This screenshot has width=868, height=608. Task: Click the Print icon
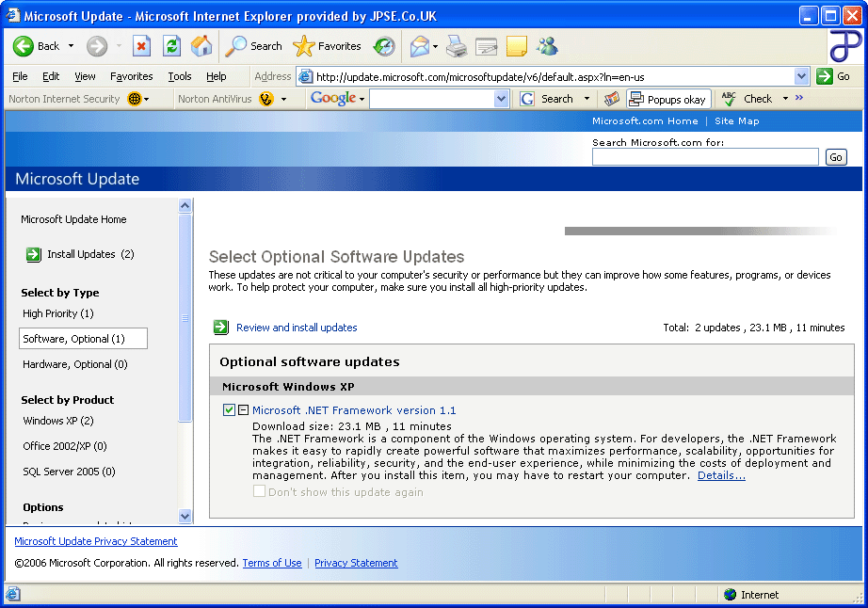point(457,46)
